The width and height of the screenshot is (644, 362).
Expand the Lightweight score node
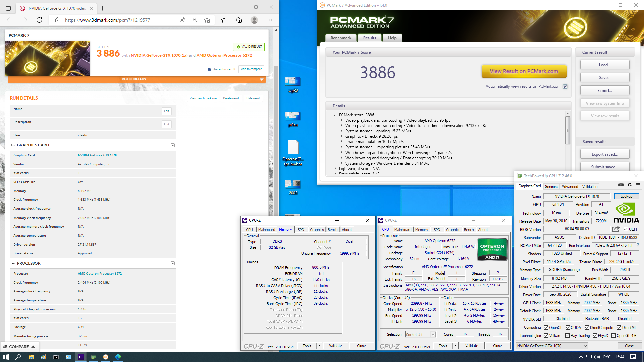point(335,169)
